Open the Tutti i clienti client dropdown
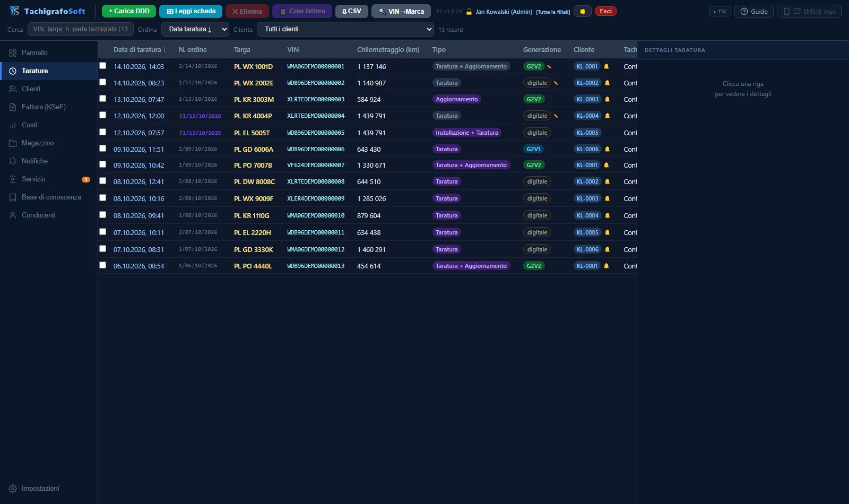Image resolution: width=849 pixels, height=504 pixels. [345, 29]
